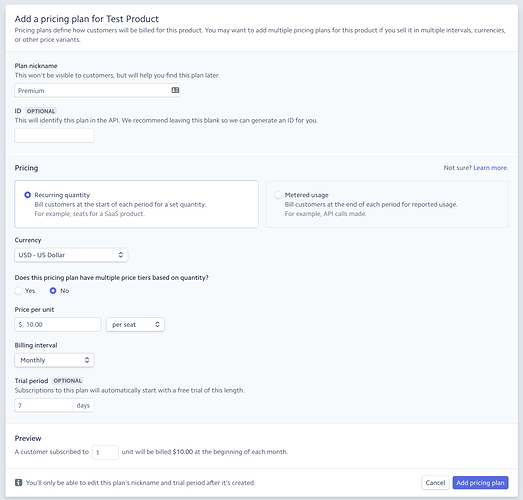Click the info icon beside edit notice
523x500 pixels.
click(x=19, y=482)
